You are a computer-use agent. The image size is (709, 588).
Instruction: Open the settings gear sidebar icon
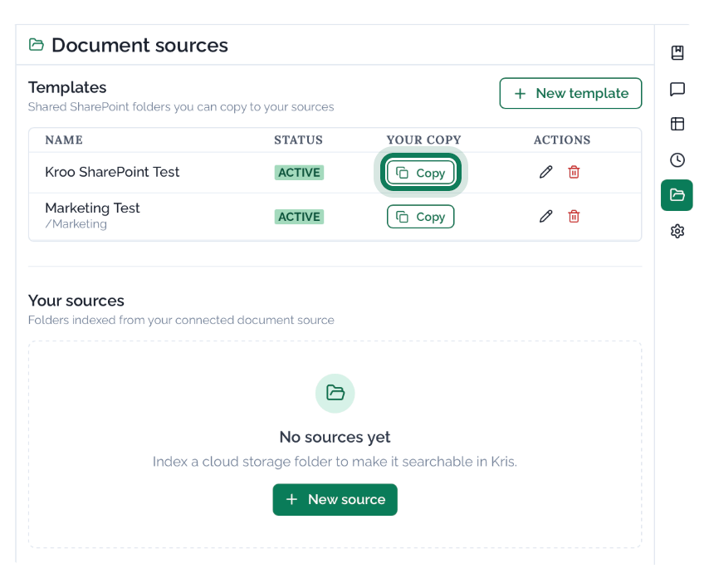(677, 231)
